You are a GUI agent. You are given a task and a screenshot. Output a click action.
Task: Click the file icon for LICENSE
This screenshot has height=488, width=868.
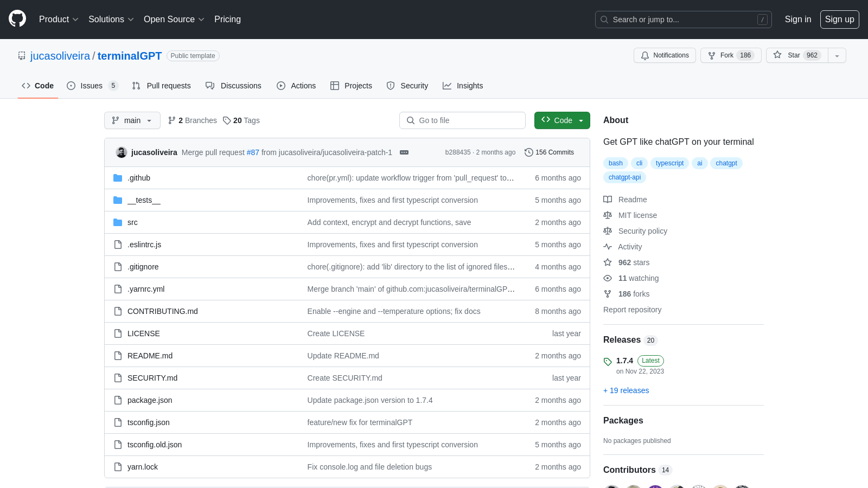tap(118, 333)
